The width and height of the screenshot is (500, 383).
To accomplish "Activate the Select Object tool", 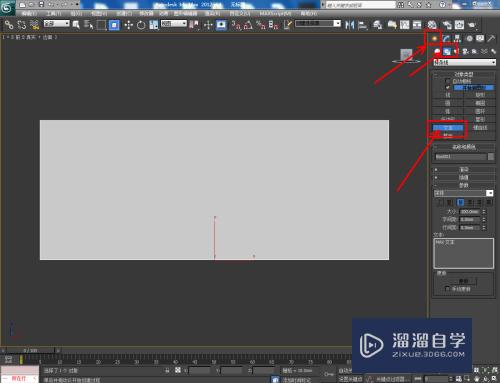I will tap(76, 25).
